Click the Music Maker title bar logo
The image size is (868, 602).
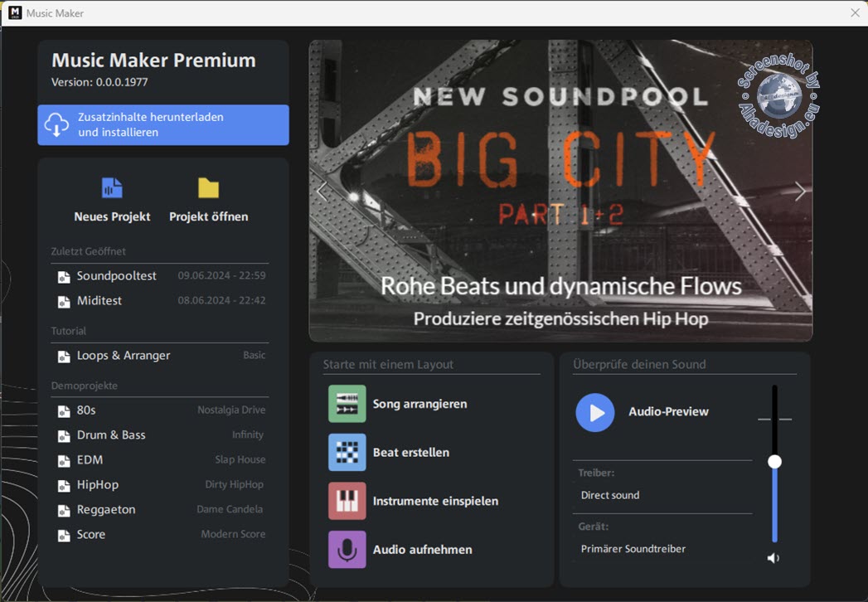pyautogui.click(x=16, y=12)
